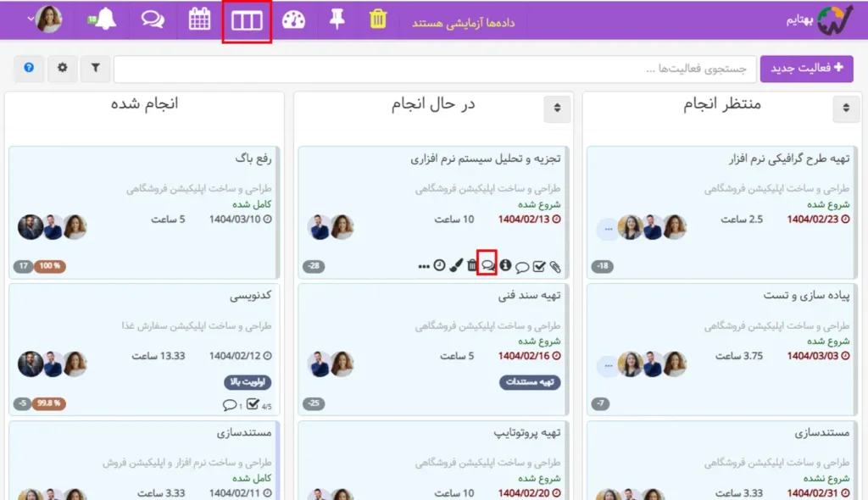Click the فعالیت جدید button
Screen dimensions: 868x500
(x=806, y=69)
